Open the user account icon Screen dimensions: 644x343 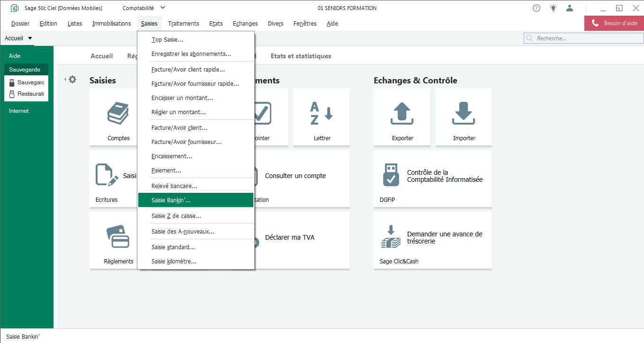coord(570,8)
